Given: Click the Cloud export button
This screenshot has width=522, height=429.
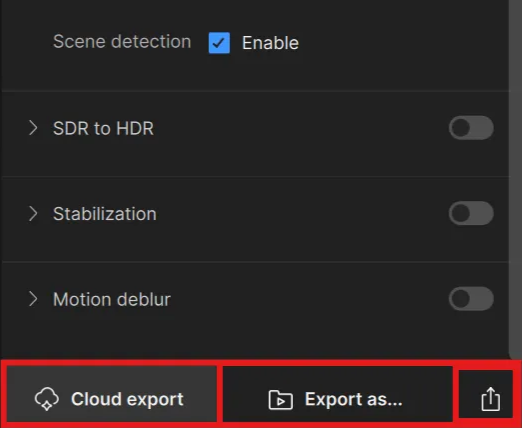Looking at the screenshot, I should (x=112, y=394).
